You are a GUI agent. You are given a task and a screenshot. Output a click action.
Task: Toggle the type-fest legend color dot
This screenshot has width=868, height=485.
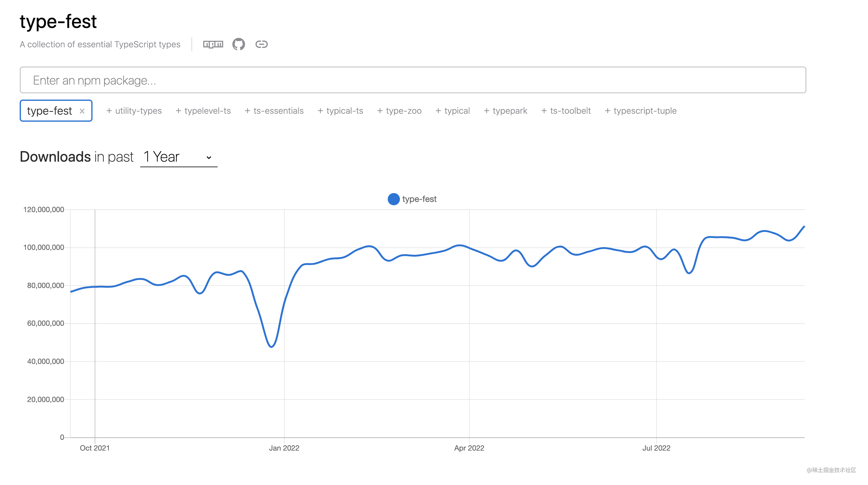point(393,199)
